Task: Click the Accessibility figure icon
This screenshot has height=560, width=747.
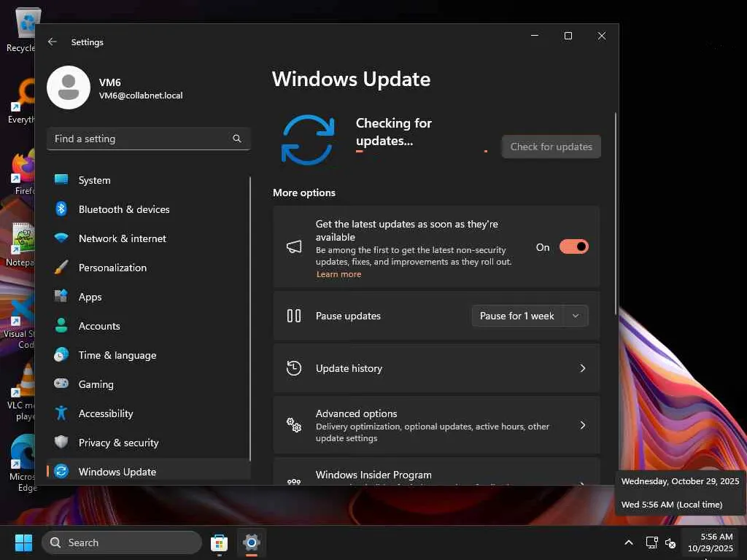Action: coord(61,413)
